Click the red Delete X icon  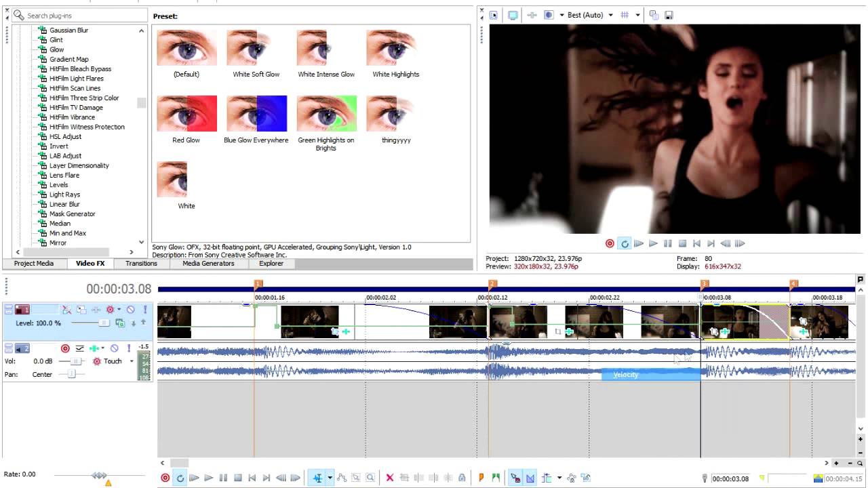(x=390, y=478)
